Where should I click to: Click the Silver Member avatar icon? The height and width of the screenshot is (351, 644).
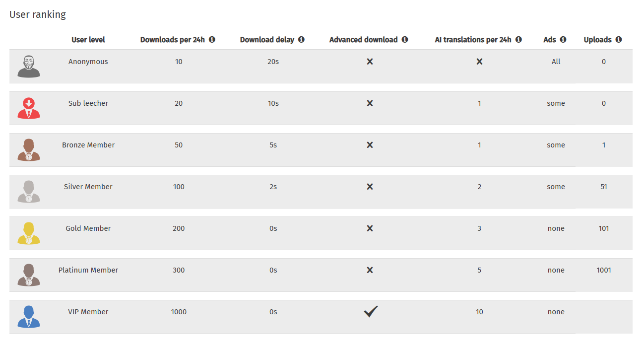[x=29, y=192]
